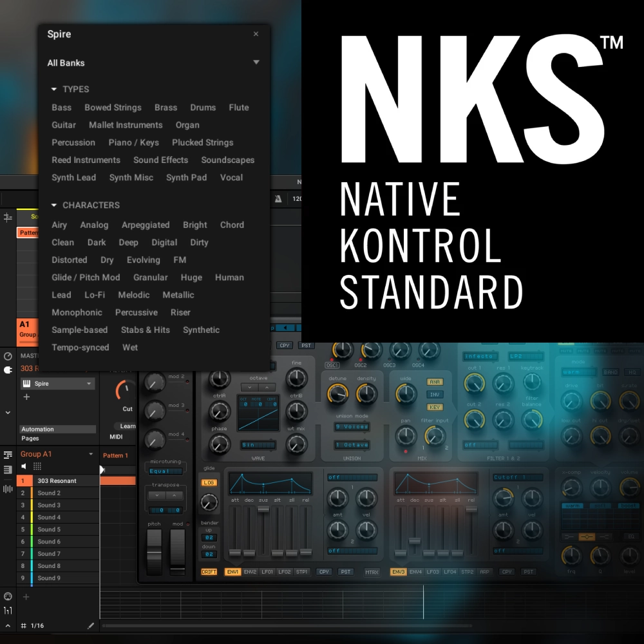Click the waveform view icon in sidebar

(8, 489)
